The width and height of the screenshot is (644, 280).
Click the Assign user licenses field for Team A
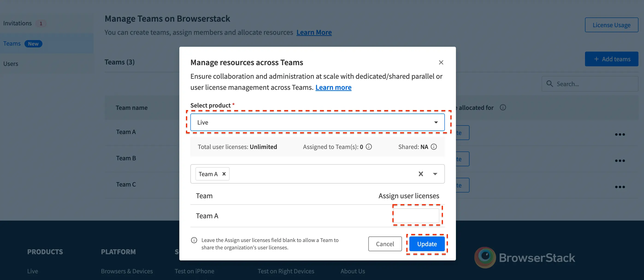(416, 216)
